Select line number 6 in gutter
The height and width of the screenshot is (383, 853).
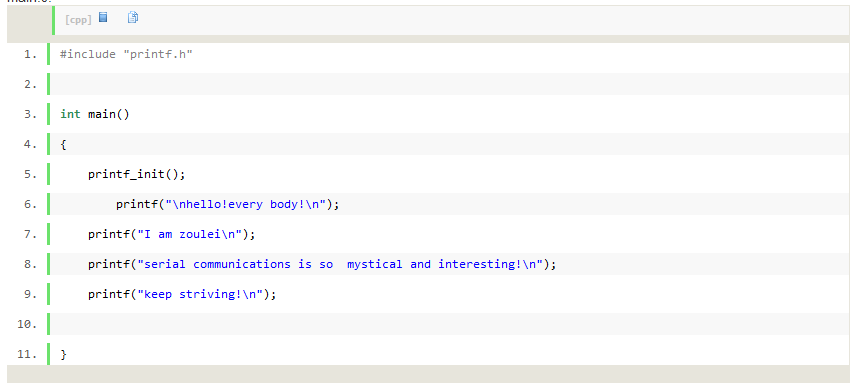pyautogui.click(x=30, y=205)
